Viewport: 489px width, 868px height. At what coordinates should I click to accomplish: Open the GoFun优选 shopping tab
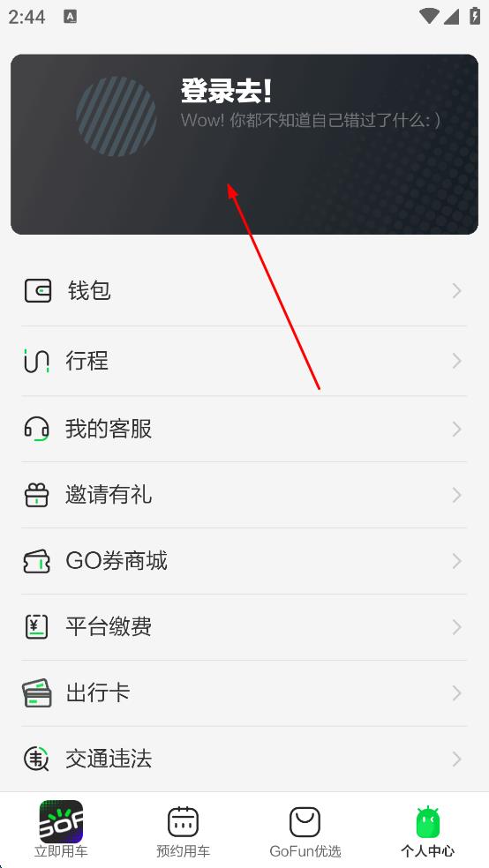pos(305,829)
